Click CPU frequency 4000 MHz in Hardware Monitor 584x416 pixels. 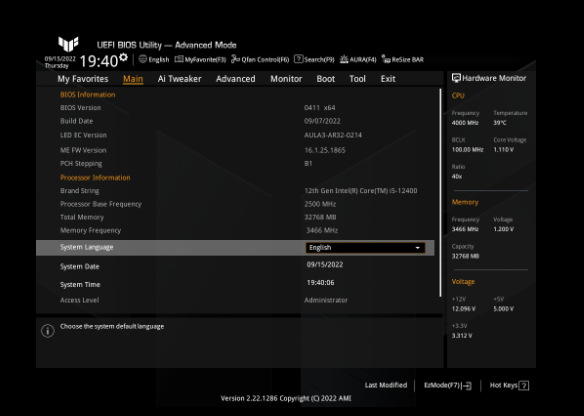[465, 123]
